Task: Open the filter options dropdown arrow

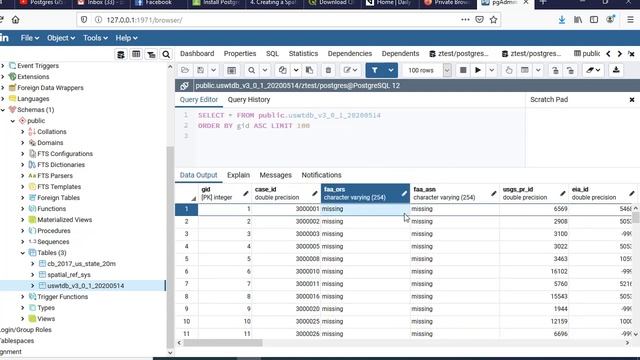Action: pyautogui.click(x=391, y=70)
